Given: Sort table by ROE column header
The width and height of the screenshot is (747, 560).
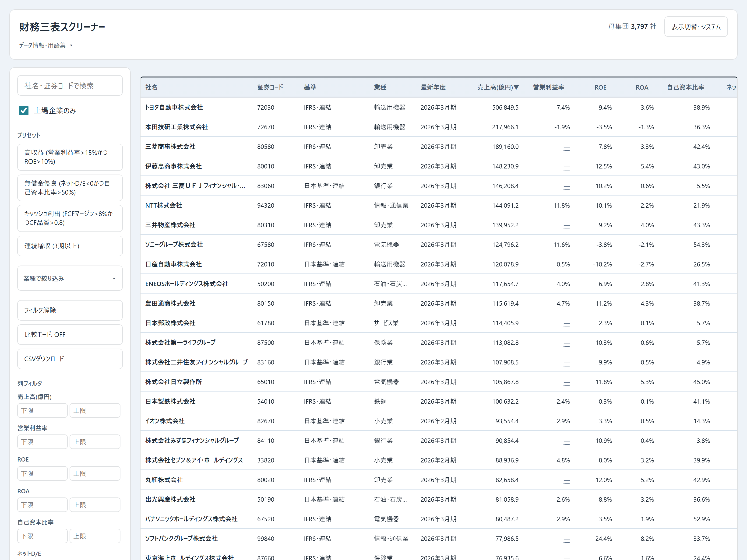Looking at the screenshot, I should (x=600, y=87).
